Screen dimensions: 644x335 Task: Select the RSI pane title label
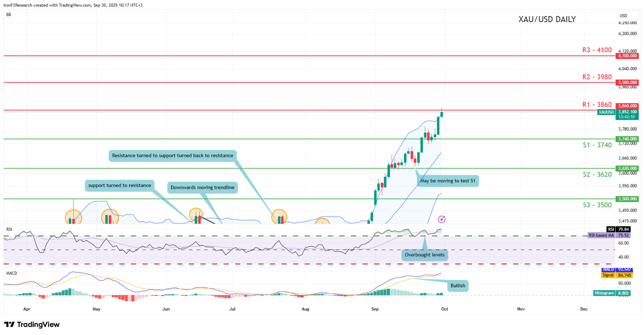click(9, 230)
